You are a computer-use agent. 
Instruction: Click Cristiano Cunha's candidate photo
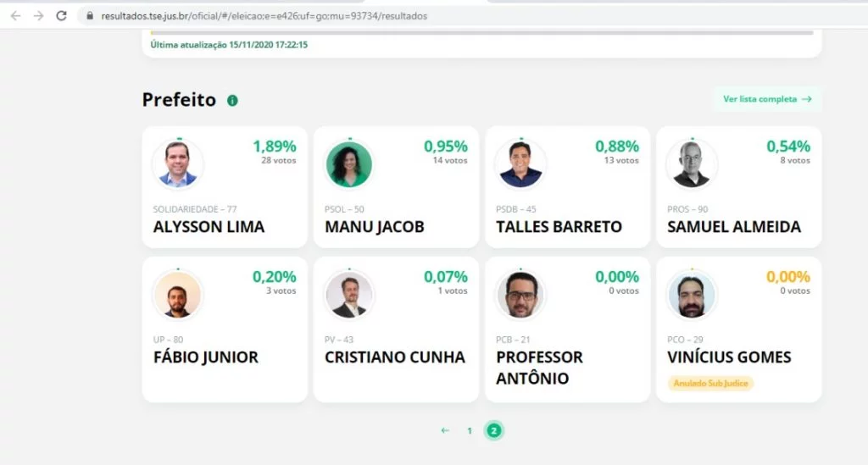click(349, 294)
